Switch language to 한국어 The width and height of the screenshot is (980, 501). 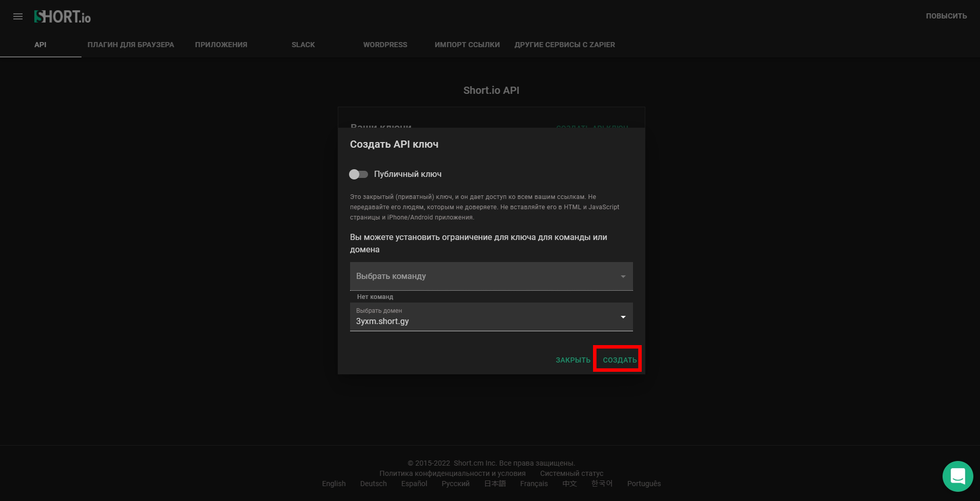[x=602, y=484]
